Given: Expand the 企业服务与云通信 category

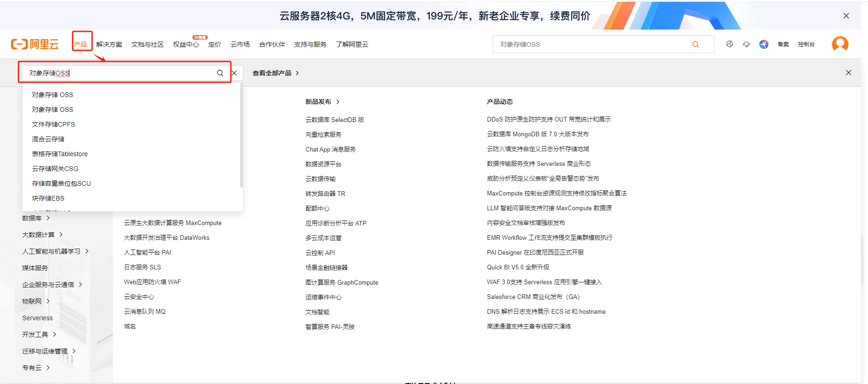Looking at the screenshot, I should tap(52, 285).
